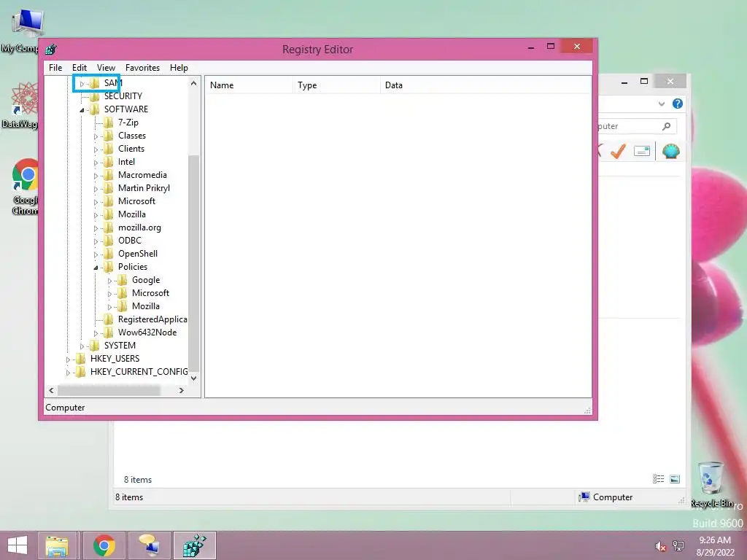Viewport: 747px width, 560px height.
Task: Expand the ribbon chevron in background window
Action: [661, 104]
